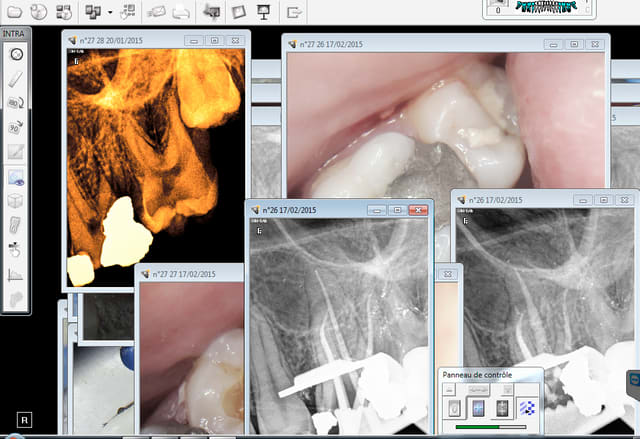This screenshot has width=640, height=439.
Task: Toggle the first sensor mode in control panel
Action: click(x=453, y=408)
